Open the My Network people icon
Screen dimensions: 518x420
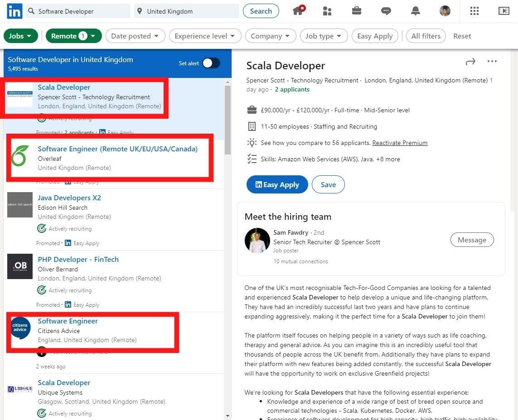[x=327, y=11]
